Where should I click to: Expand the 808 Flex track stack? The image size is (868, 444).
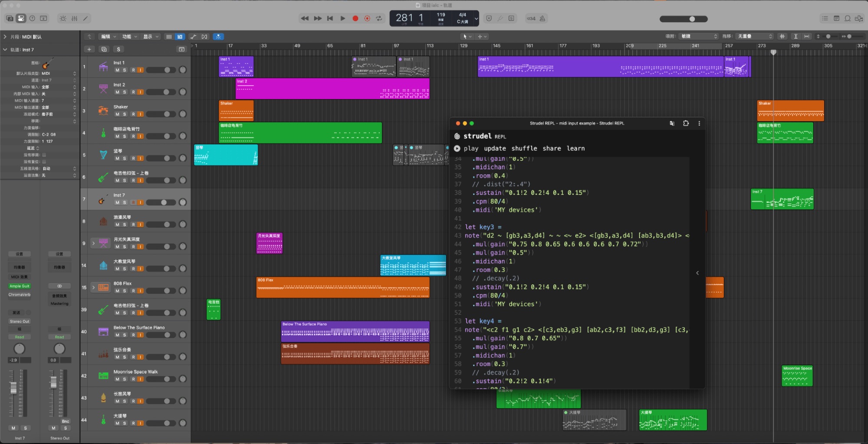tap(93, 288)
